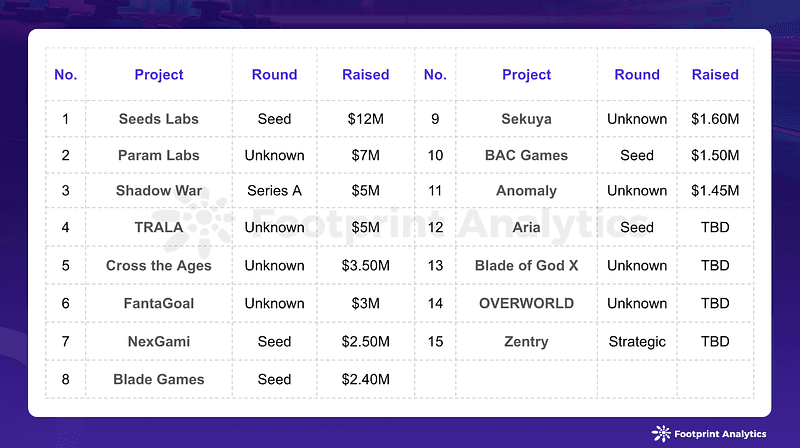Select the Shadow War row entry

[159, 190]
